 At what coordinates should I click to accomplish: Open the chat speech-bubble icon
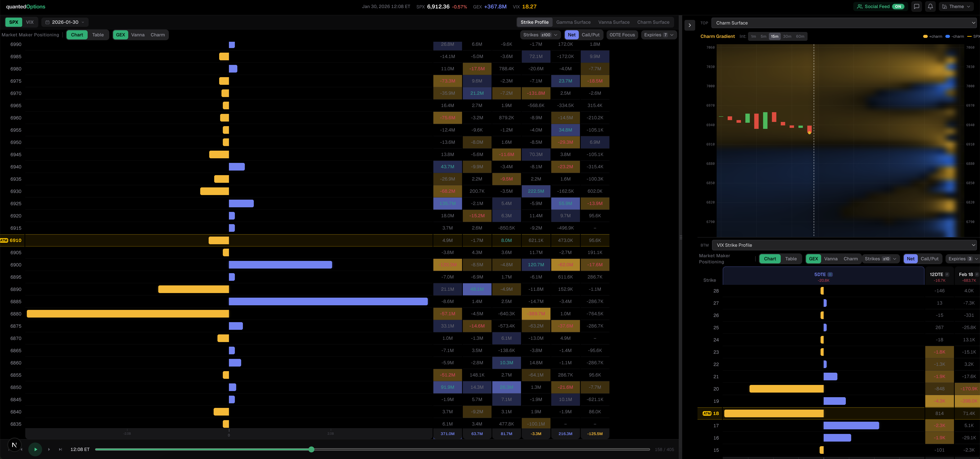pos(917,7)
